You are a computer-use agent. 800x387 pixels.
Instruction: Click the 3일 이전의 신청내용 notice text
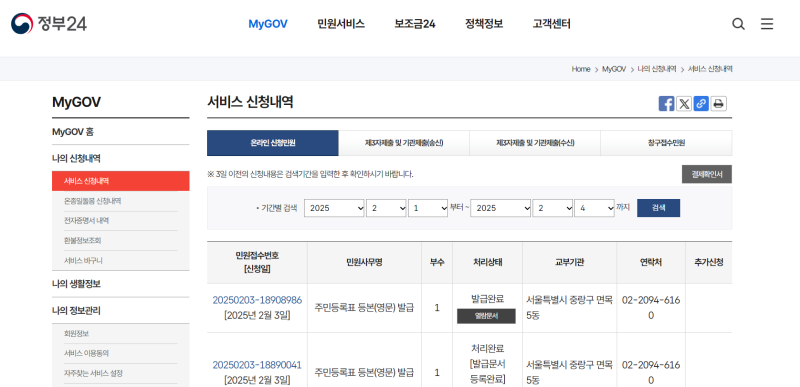point(310,174)
